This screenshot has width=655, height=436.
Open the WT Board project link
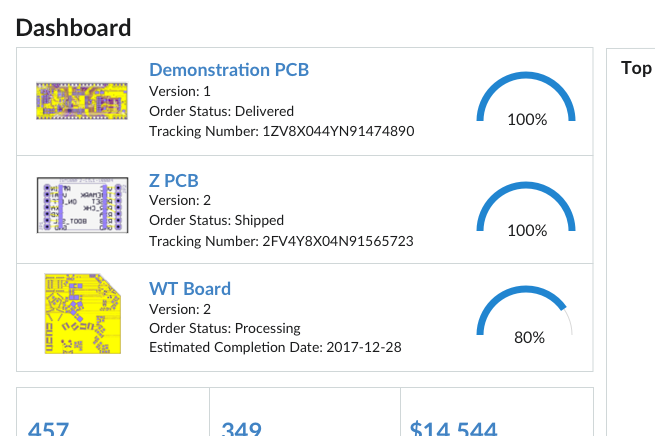[190, 289]
